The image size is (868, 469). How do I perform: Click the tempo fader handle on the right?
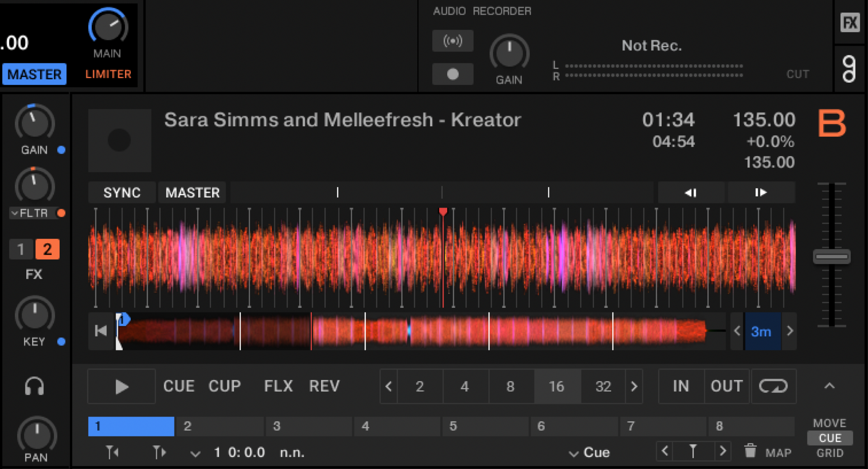[x=831, y=256]
